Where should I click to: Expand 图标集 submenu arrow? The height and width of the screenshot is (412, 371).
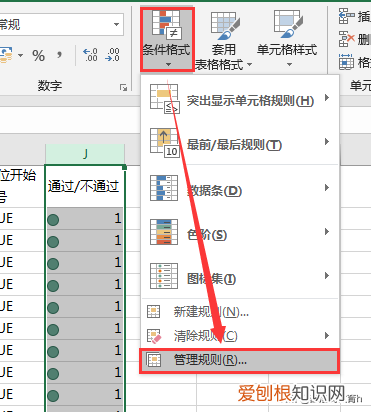point(327,276)
